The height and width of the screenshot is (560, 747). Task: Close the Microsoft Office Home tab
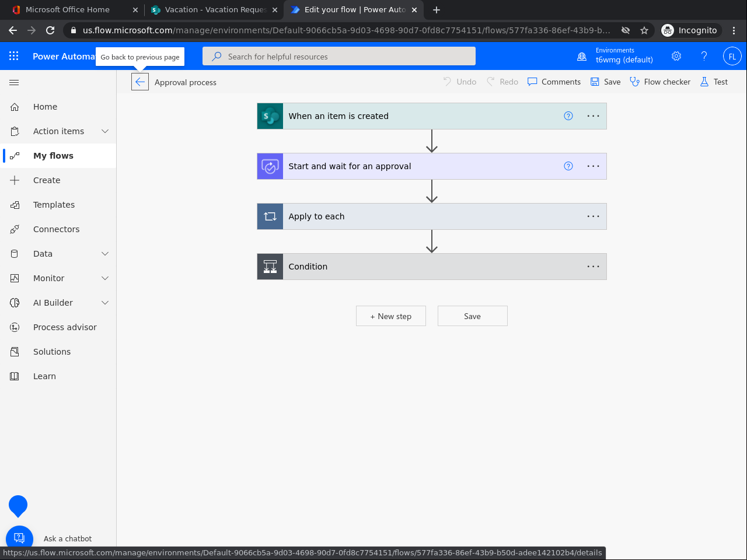(135, 10)
